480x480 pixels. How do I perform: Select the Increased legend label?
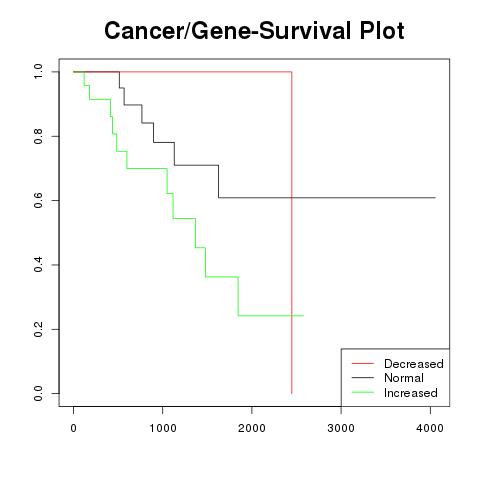pyautogui.click(x=411, y=393)
